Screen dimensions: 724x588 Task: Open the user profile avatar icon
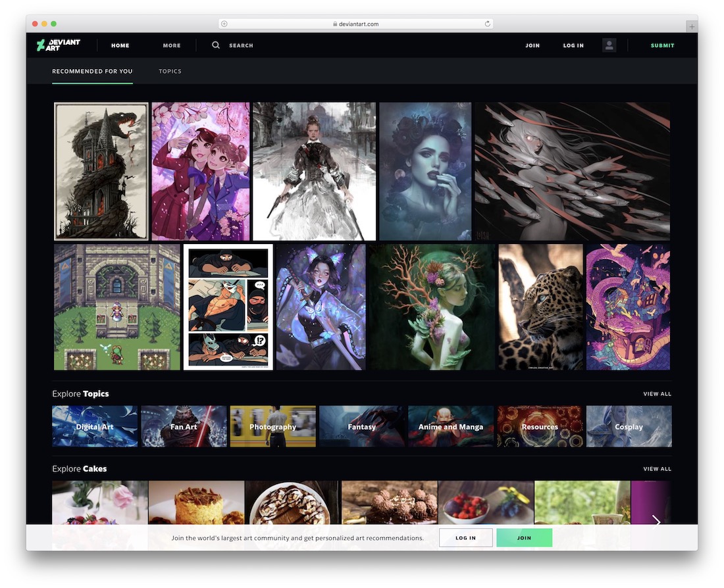click(x=609, y=45)
